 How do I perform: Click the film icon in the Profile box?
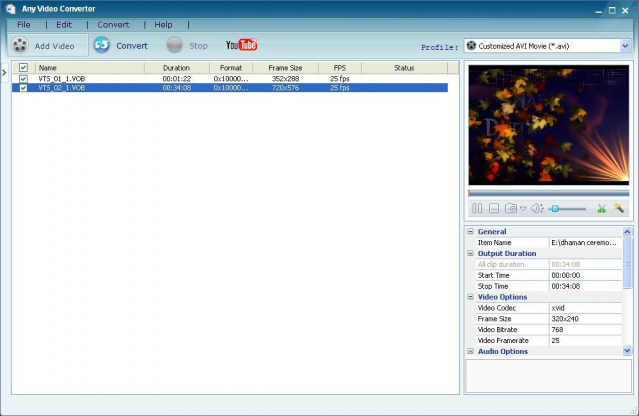coord(471,45)
